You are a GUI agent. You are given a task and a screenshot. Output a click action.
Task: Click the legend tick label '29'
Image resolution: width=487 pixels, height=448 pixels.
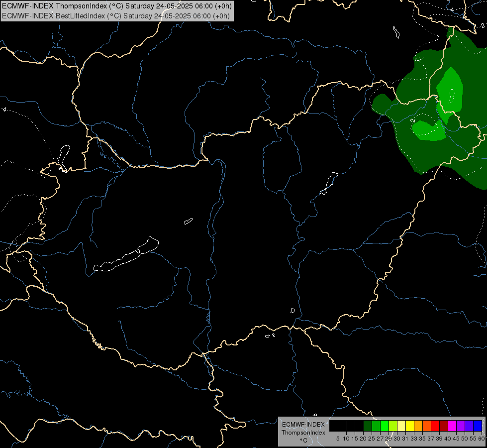pyautogui.click(x=388, y=439)
